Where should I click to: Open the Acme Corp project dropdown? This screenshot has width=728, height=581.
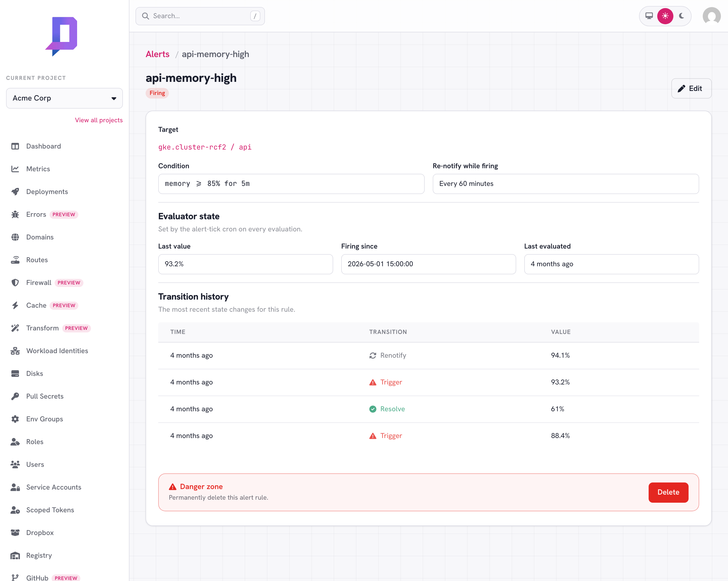[64, 98]
